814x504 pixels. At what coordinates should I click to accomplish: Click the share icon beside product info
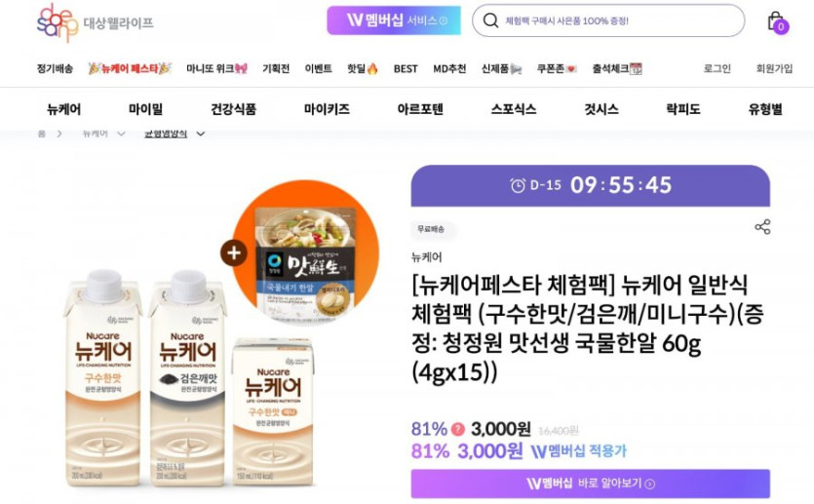click(x=762, y=227)
